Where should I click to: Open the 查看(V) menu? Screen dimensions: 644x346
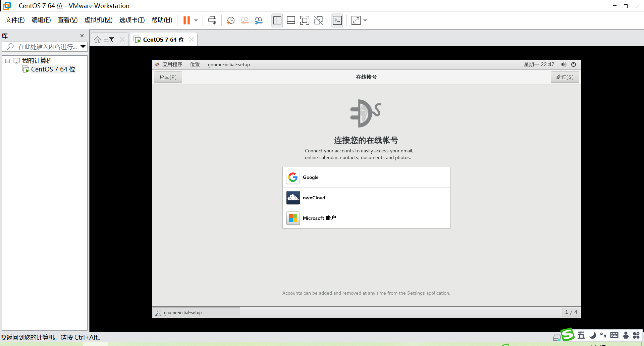pyautogui.click(x=68, y=20)
